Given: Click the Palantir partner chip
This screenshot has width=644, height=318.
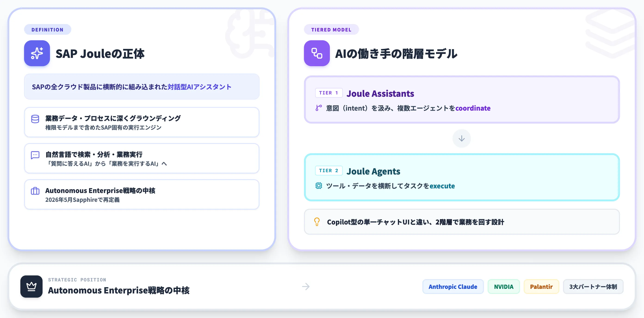Looking at the screenshot, I should (x=541, y=287).
